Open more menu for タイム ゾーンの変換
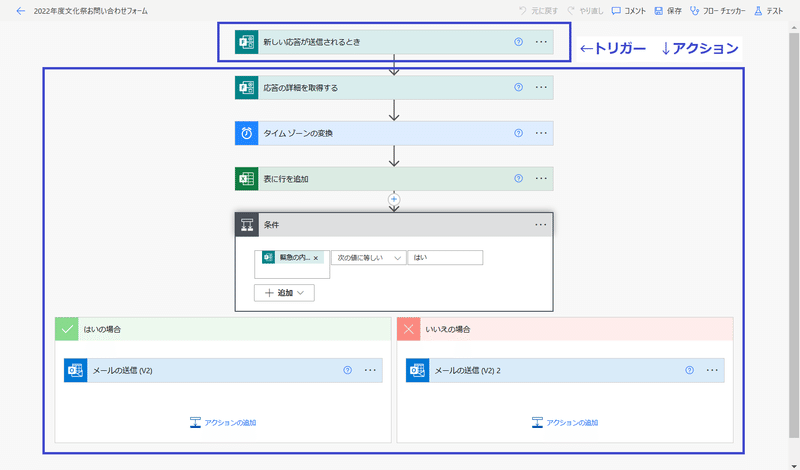 point(541,133)
